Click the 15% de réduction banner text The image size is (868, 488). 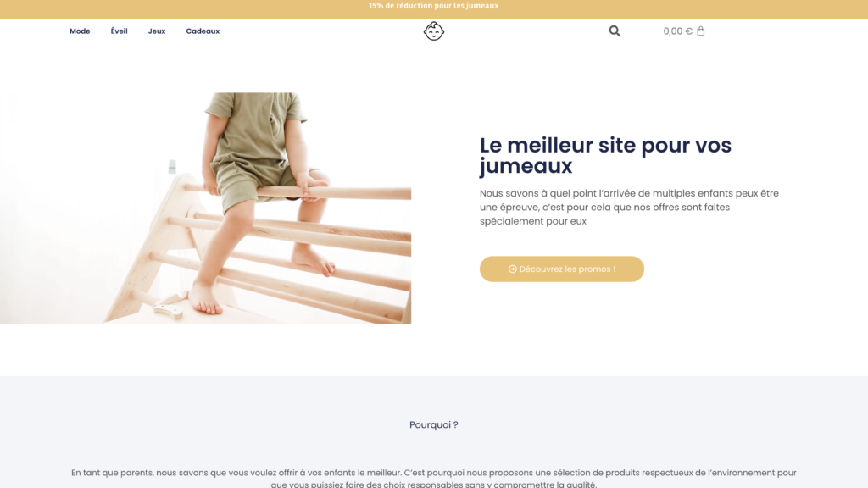point(433,6)
